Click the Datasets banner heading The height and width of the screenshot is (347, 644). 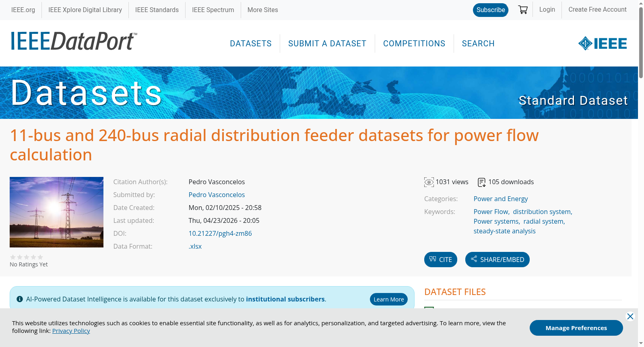click(86, 93)
